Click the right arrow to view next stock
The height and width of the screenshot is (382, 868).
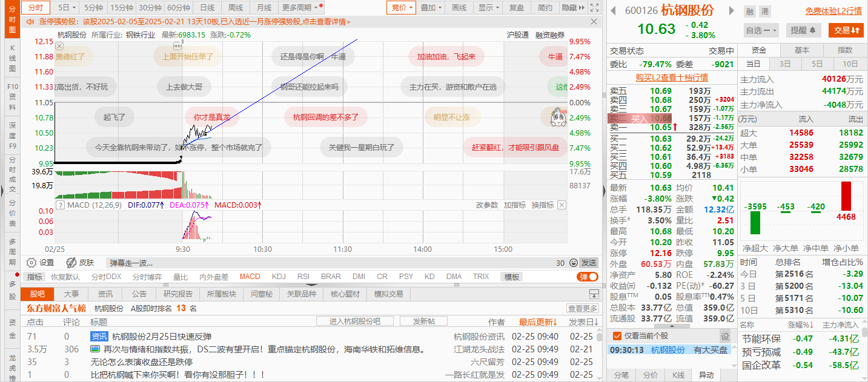click(733, 10)
